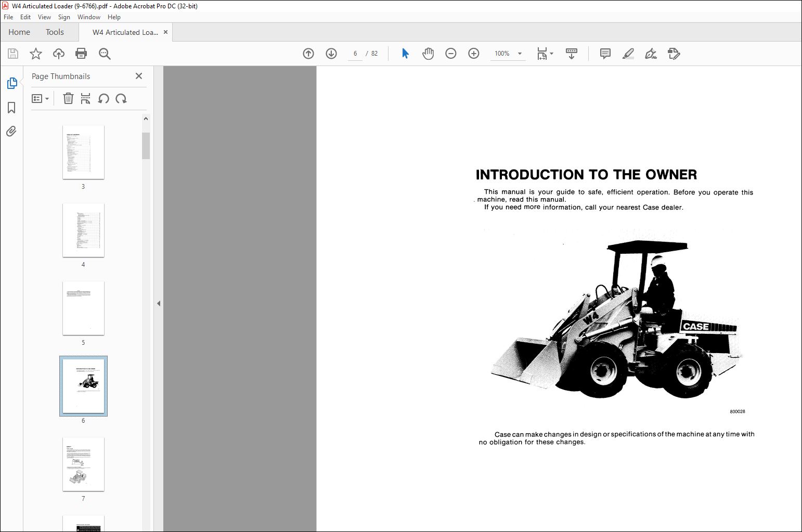The width and height of the screenshot is (802, 532).
Task: Open fit page options icon
Action: pos(545,54)
